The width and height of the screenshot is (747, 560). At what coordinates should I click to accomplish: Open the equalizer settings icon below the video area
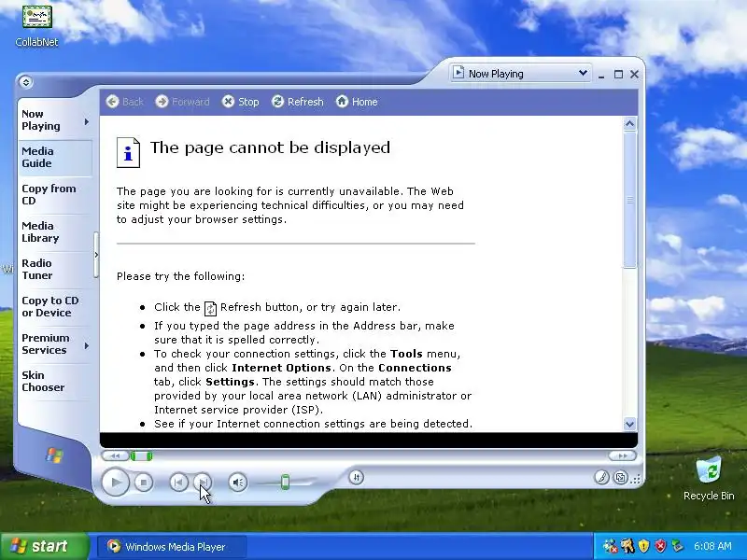click(356, 477)
